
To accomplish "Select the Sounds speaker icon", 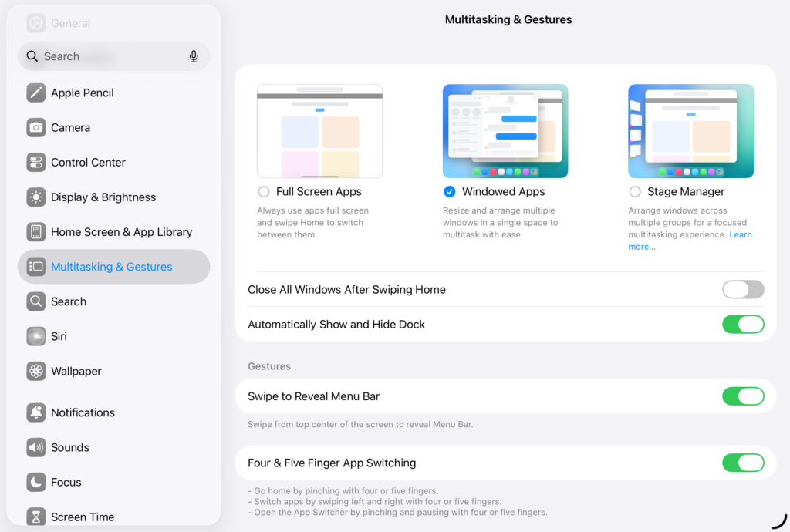I will 35,447.
